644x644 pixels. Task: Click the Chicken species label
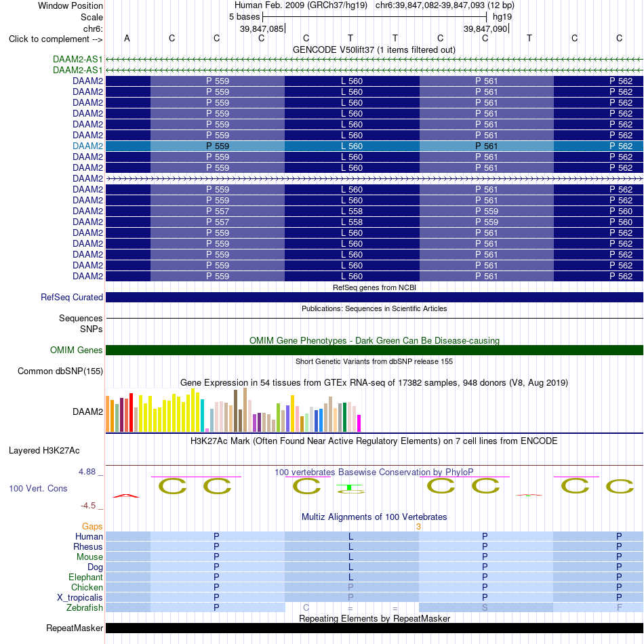[87, 587]
